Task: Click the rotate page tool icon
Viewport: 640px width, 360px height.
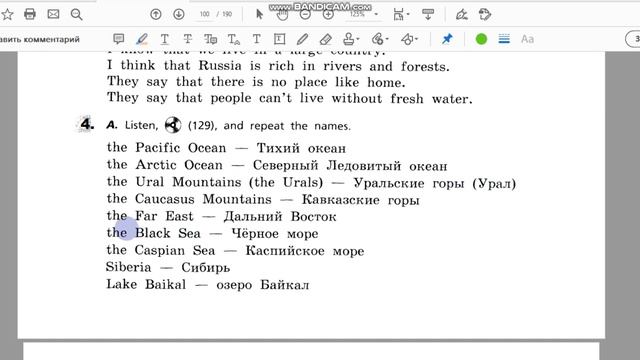Action: tap(485, 15)
